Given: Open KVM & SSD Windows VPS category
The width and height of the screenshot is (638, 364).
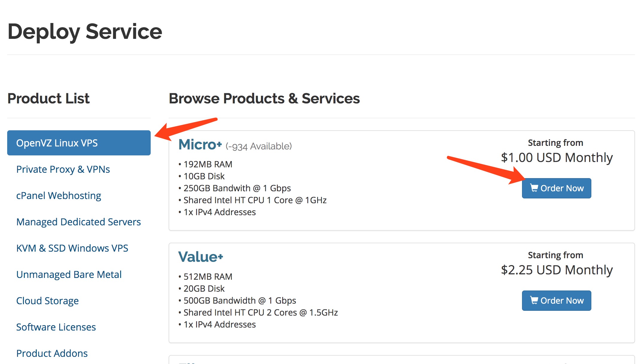Looking at the screenshot, I should [72, 248].
